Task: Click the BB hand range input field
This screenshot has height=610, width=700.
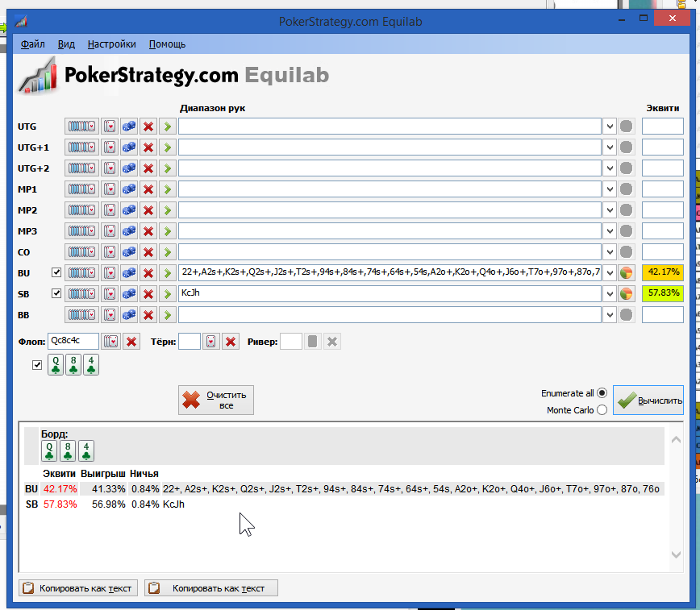Action: click(390, 315)
